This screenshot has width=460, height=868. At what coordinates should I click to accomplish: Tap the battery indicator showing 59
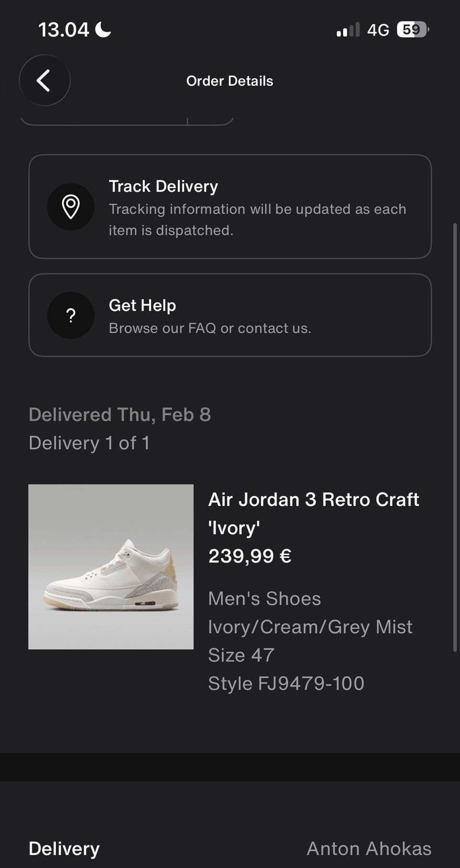point(413,30)
